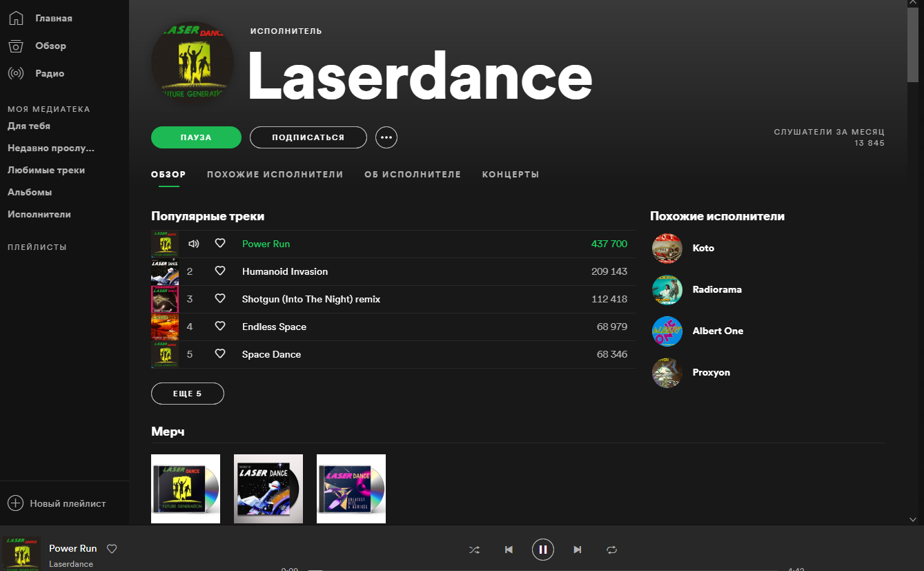Click the scroll-down arrow of the page scrollbar
Image resolution: width=924 pixels, height=571 pixels.
click(913, 519)
